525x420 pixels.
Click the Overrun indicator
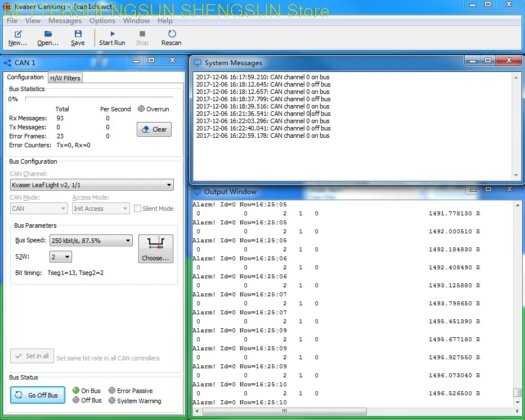pos(141,109)
